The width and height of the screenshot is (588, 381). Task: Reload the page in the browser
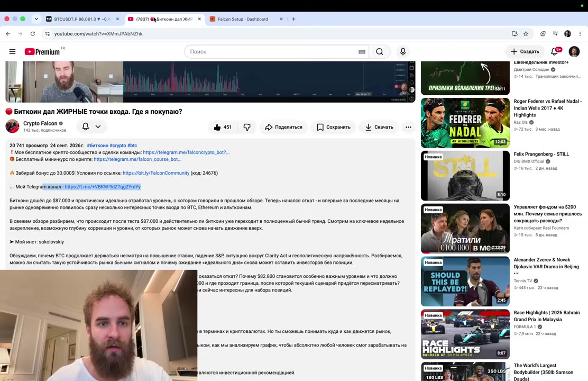(x=33, y=34)
